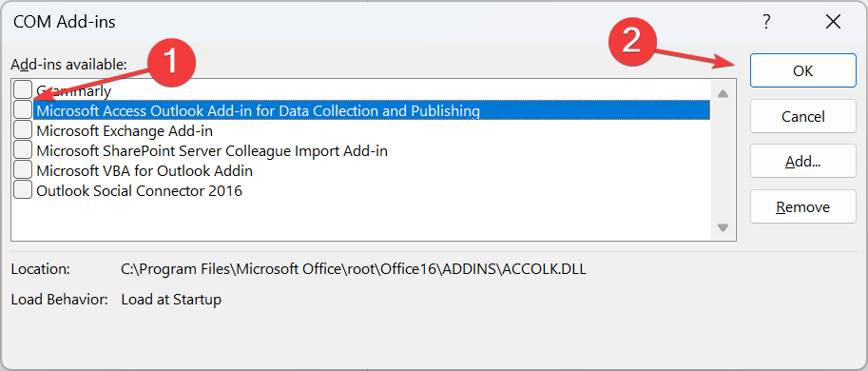Tick the Grammarly add-in checkbox
This screenshot has height=371, width=868.
point(23,89)
